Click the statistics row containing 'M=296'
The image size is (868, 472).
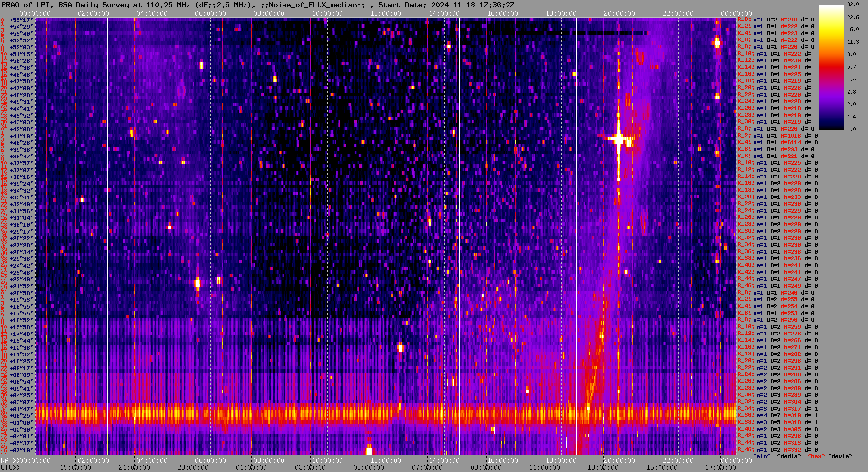pos(778,361)
